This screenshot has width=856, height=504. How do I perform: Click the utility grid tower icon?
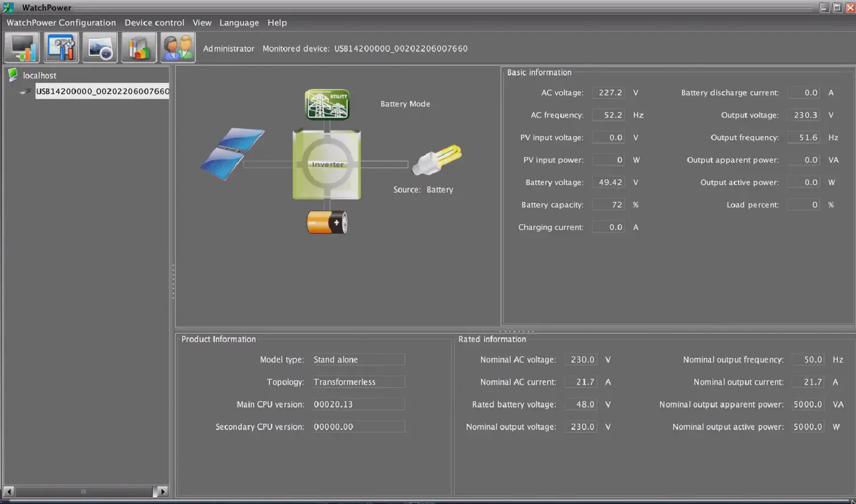(x=327, y=104)
